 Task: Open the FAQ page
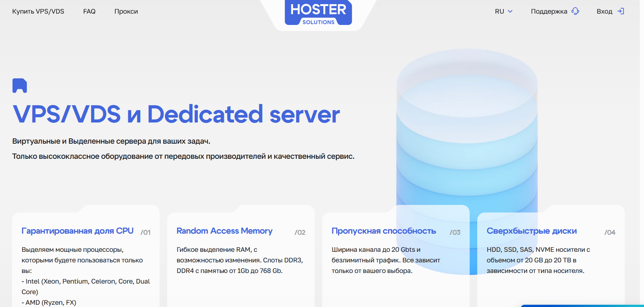[x=89, y=11]
